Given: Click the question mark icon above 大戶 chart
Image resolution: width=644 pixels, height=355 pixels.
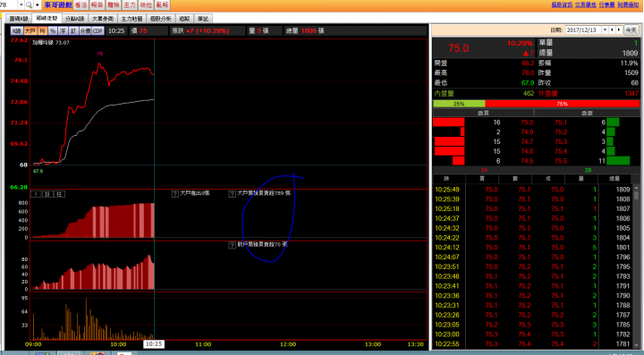Looking at the screenshot, I should (x=36, y=194).
